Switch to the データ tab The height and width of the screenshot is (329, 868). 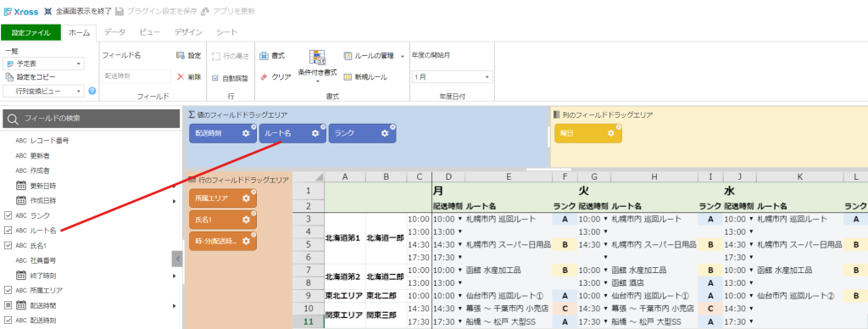coord(114,33)
